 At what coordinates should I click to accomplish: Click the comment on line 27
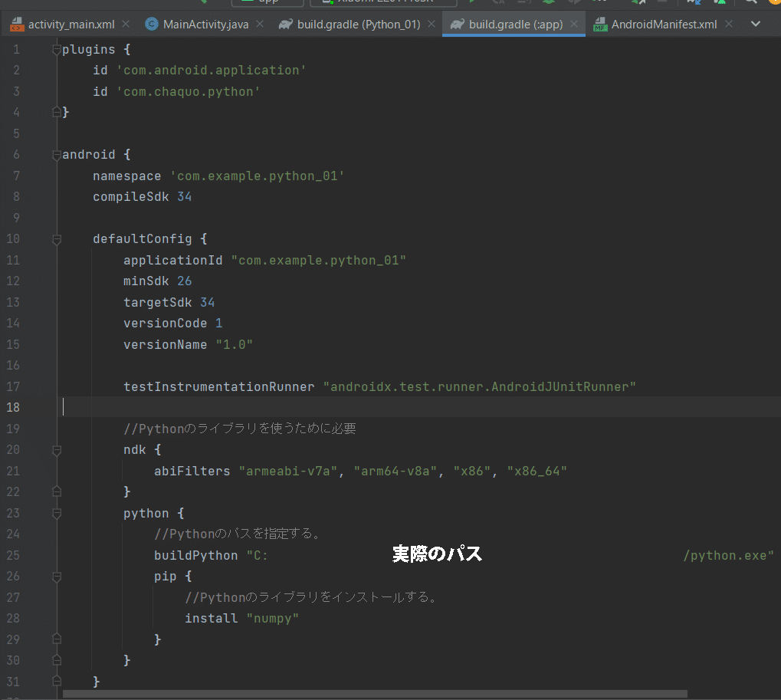(311, 597)
